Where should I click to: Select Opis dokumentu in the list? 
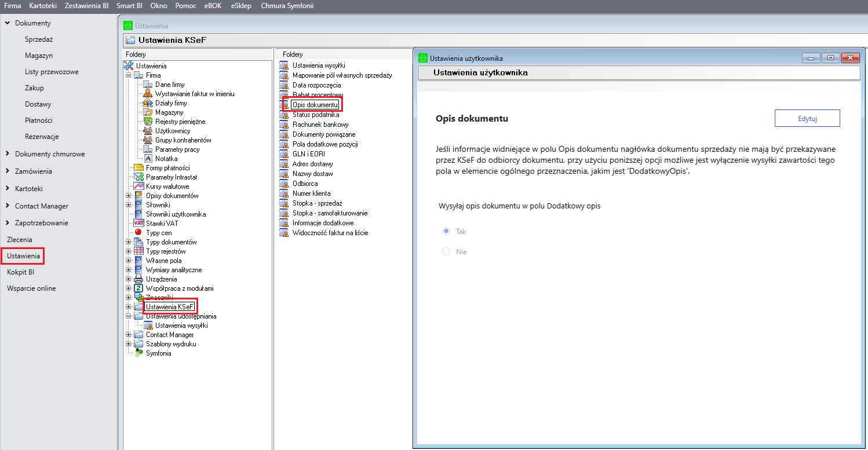coord(315,105)
